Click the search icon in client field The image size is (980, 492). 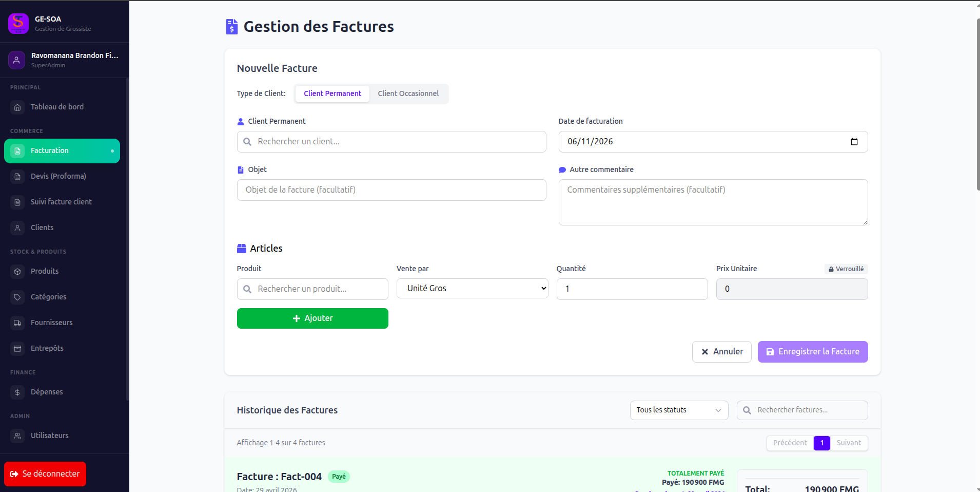[247, 142]
